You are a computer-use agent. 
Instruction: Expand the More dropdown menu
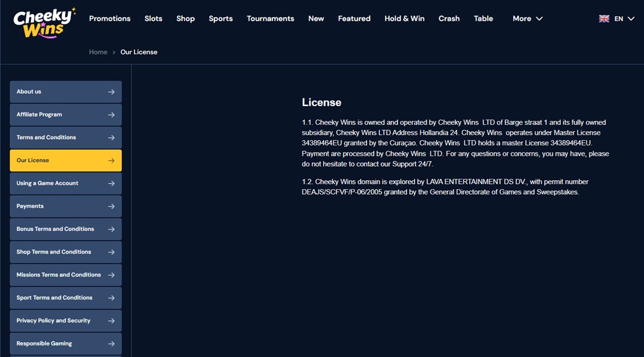(x=528, y=19)
